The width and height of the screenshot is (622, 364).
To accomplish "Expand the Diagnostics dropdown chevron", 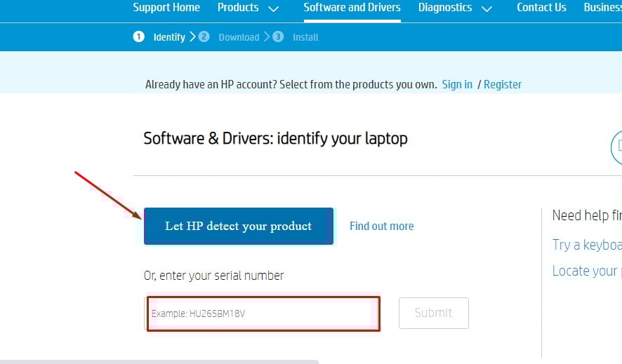I will (x=487, y=8).
